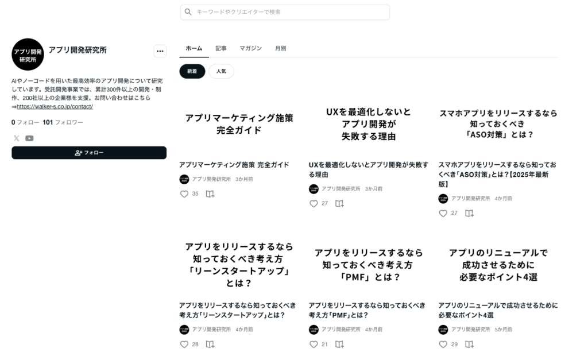Select the 新着 sort filter
This screenshot has width=588, height=364.
click(192, 71)
